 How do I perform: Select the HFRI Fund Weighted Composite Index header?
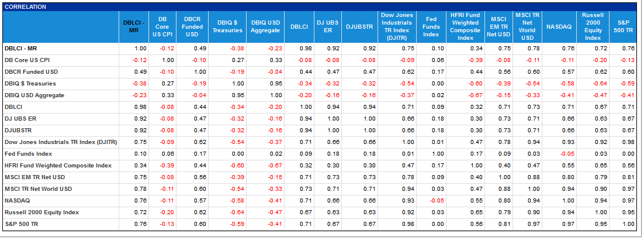[465, 27]
